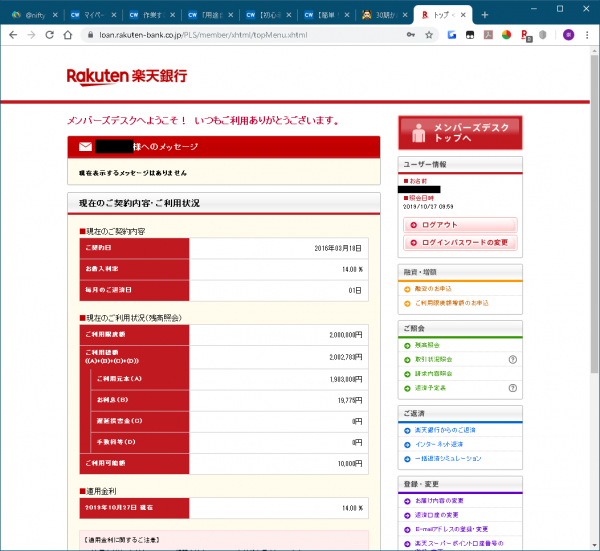600x551 pixels.
Task: Open 一括返済シミュレーション link
Action: tap(448, 458)
